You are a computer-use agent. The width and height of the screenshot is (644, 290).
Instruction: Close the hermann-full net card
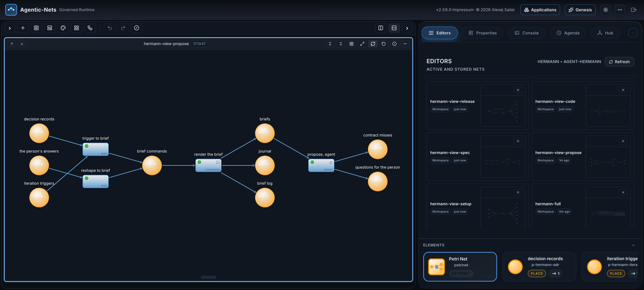623,193
